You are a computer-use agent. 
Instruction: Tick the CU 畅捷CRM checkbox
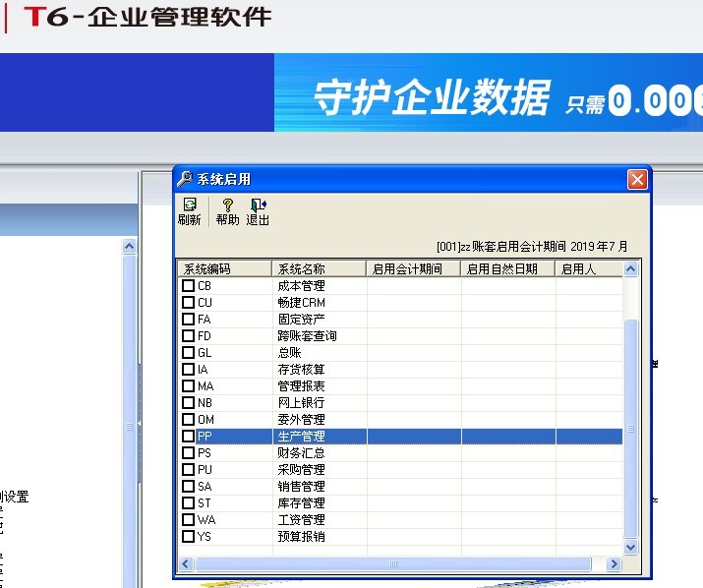189,302
